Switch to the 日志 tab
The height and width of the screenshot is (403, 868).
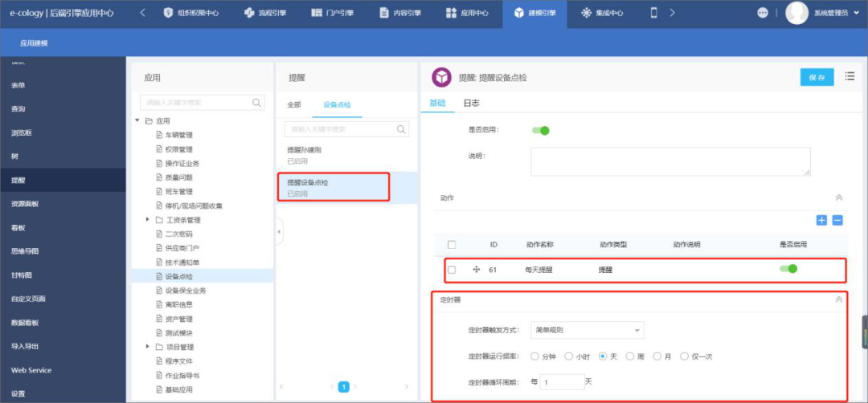471,103
